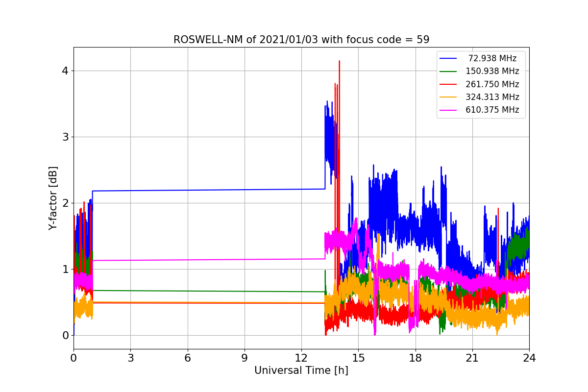Screen dimensions: 588x392
Task: Click the flat blue line segment near 2.2 dB
Action: point(208,190)
